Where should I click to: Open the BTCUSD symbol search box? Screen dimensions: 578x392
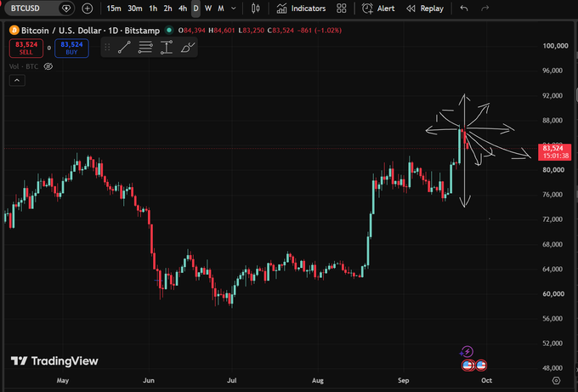pyautogui.click(x=25, y=9)
